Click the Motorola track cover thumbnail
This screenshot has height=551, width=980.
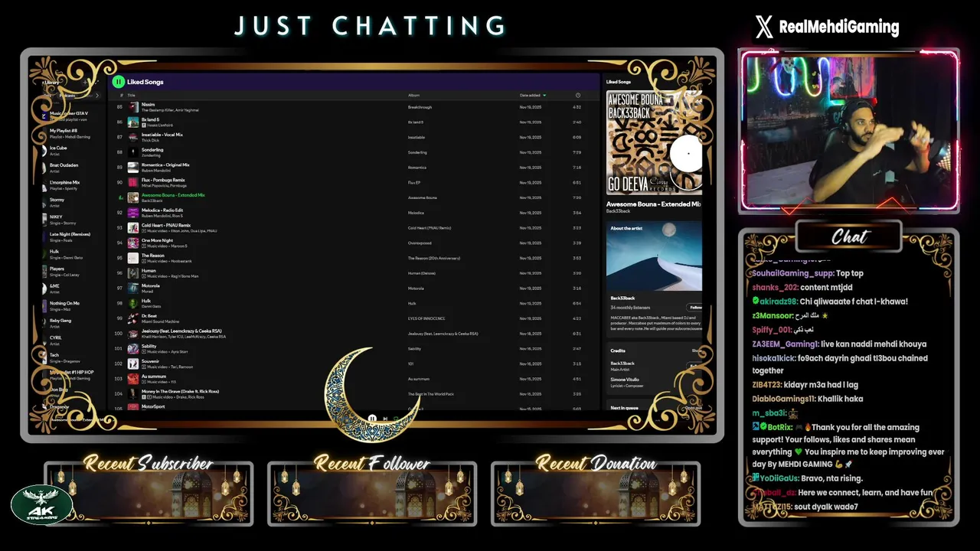pyautogui.click(x=133, y=289)
